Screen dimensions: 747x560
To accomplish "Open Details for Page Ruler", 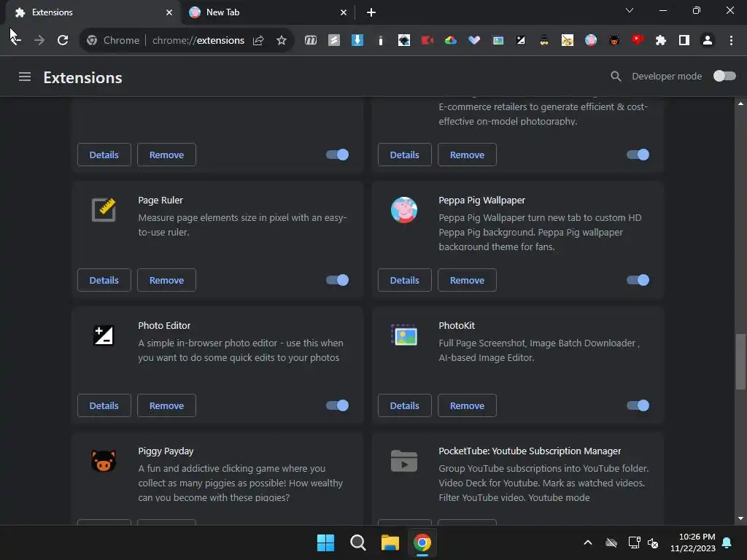I will tap(104, 280).
